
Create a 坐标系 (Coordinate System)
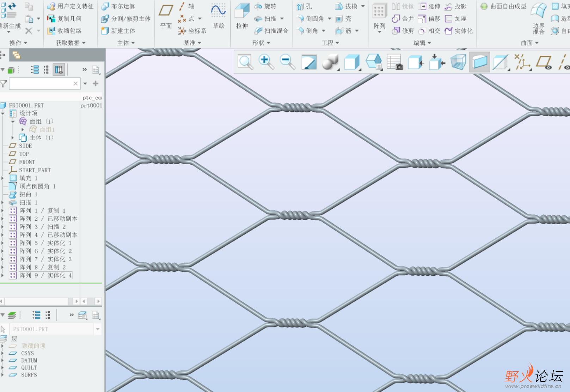[x=192, y=31]
